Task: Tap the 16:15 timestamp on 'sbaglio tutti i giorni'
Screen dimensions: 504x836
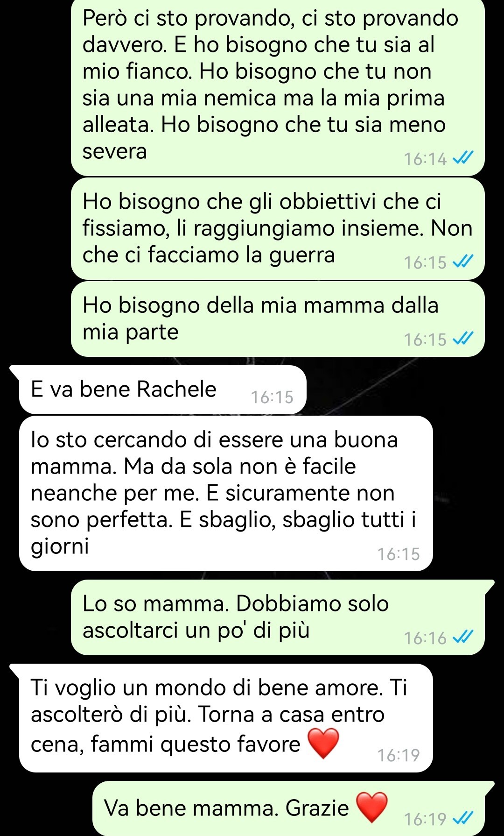Action: 399,554
